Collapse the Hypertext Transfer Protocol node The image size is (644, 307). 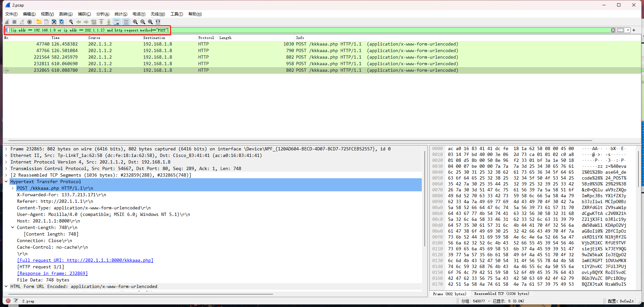[6, 182]
